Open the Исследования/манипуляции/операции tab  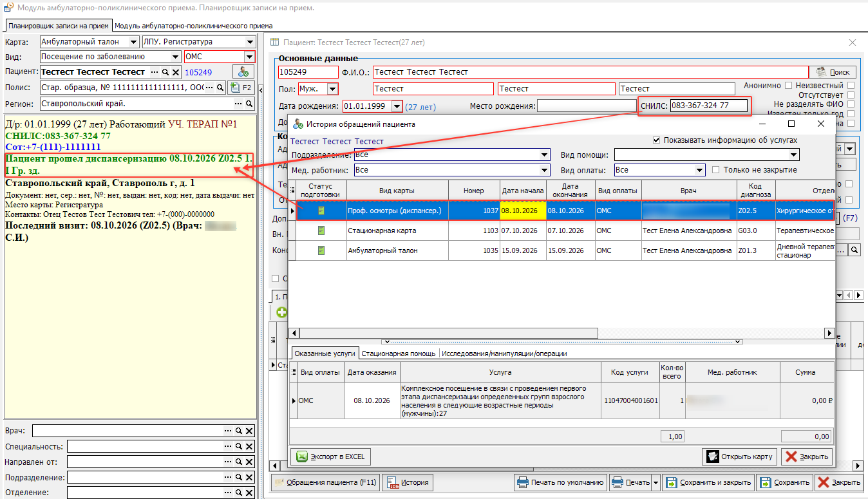point(504,353)
